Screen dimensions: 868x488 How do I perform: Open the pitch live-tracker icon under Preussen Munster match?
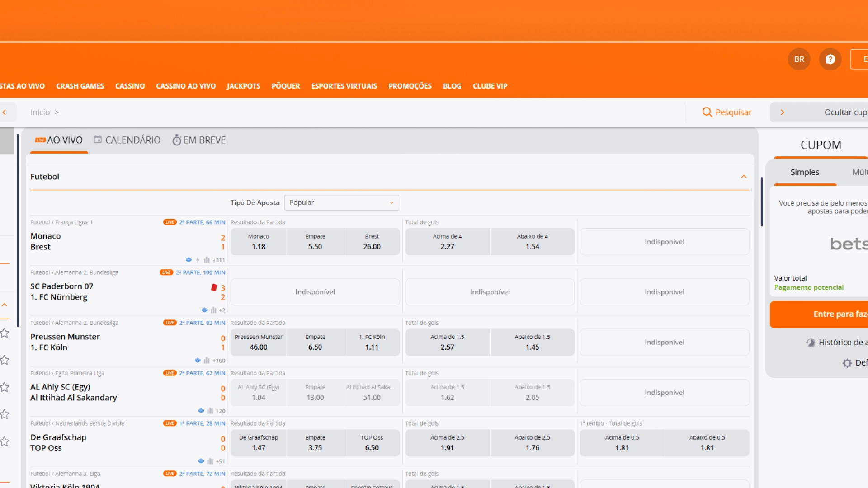(x=198, y=360)
